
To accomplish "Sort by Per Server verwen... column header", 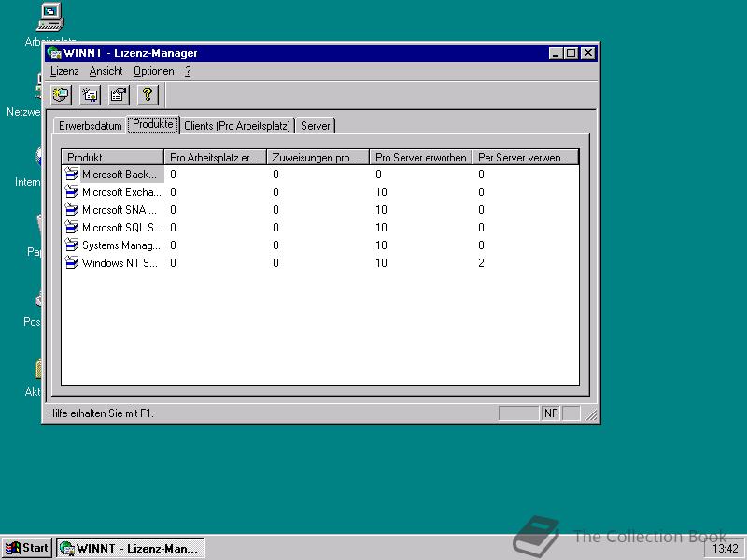I will coord(525,158).
